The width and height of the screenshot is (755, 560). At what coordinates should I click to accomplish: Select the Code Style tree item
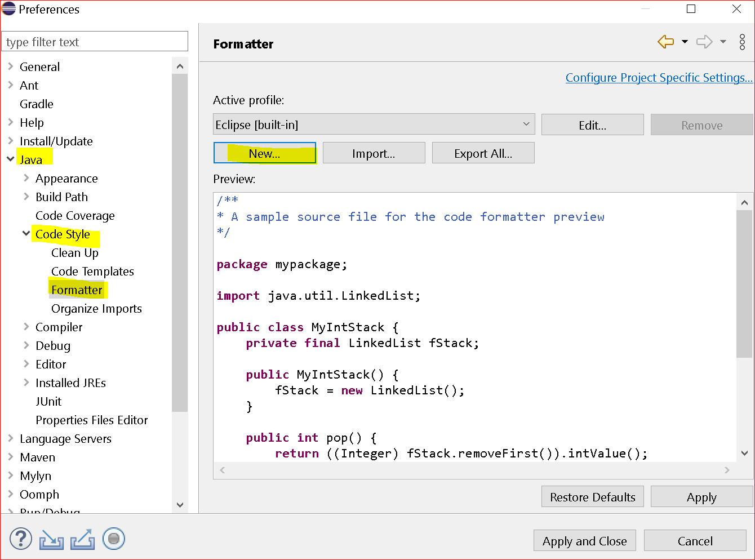point(63,234)
